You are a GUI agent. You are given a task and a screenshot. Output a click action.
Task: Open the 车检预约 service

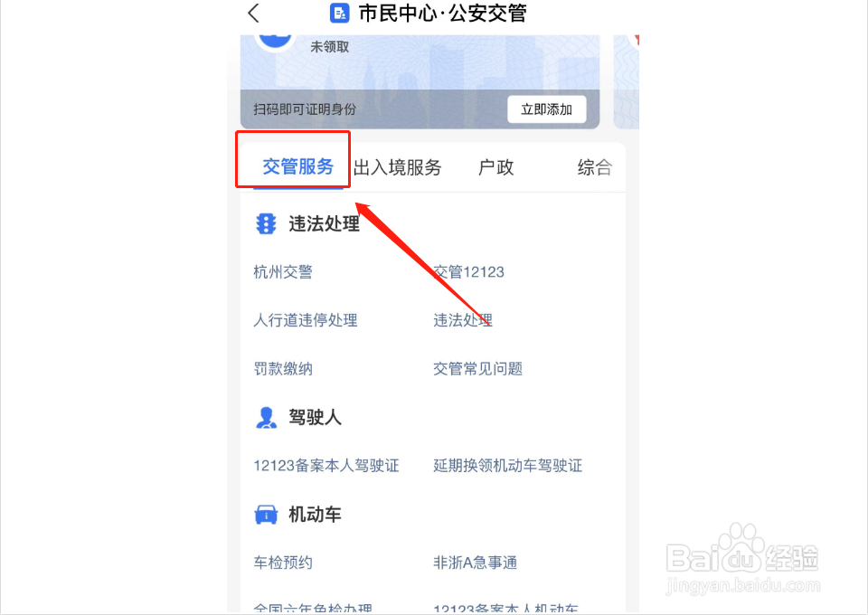283,563
